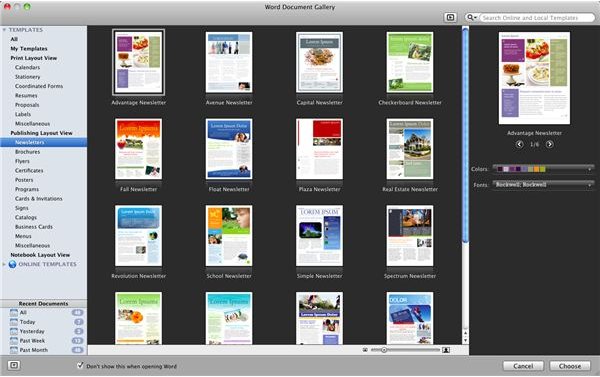Open the Menus category
The width and height of the screenshot is (600, 377).
pos(23,236)
